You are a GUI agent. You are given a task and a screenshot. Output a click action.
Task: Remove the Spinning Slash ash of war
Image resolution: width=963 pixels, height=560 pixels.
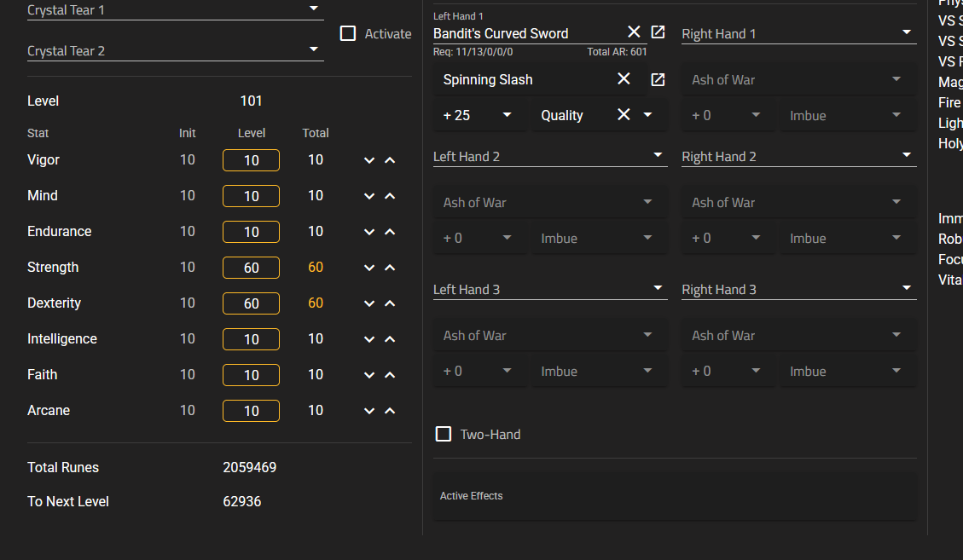click(x=624, y=78)
